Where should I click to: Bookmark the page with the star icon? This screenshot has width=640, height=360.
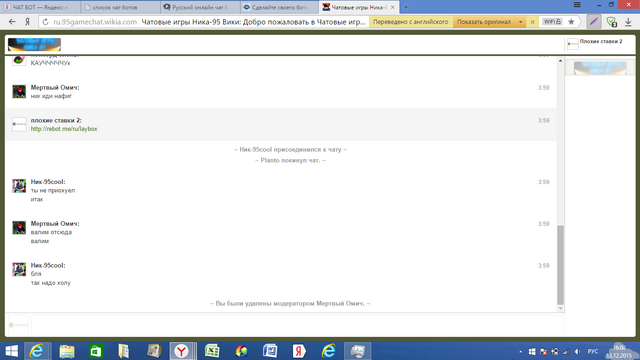[x=571, y=22]
